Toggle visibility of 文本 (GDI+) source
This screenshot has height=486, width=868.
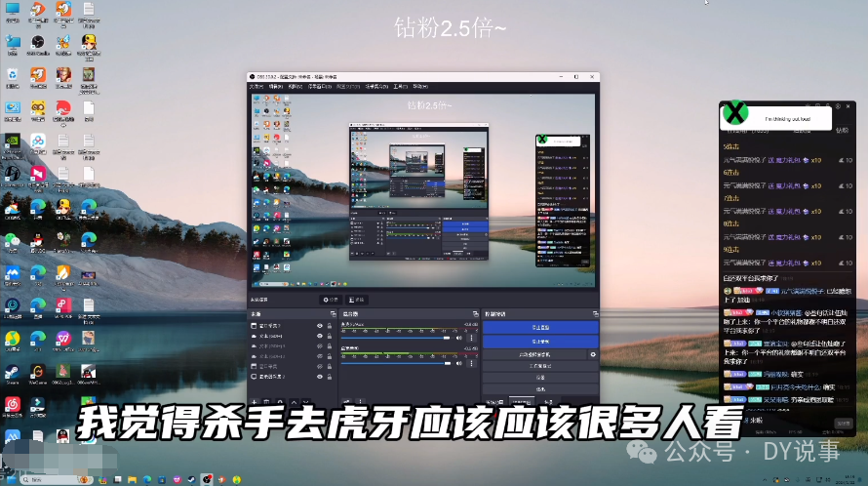[320, 336]
